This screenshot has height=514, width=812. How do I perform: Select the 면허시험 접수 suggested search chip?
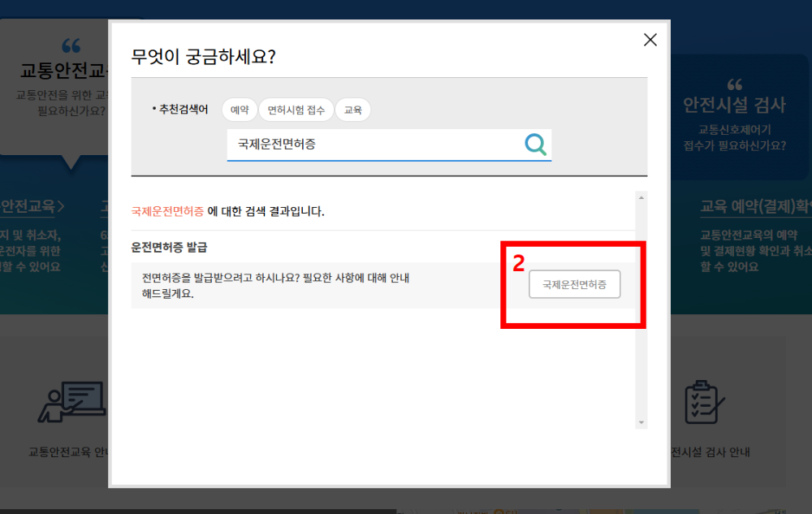point(296,109)
